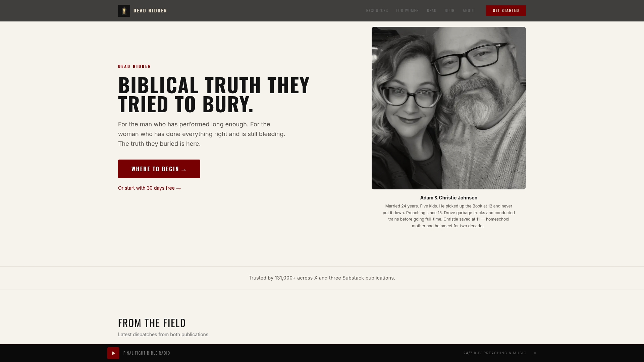Play Final Fight Bible Radio
This screenshot has height=362, width=644.
pyautogui.click(x=113, y=353)
